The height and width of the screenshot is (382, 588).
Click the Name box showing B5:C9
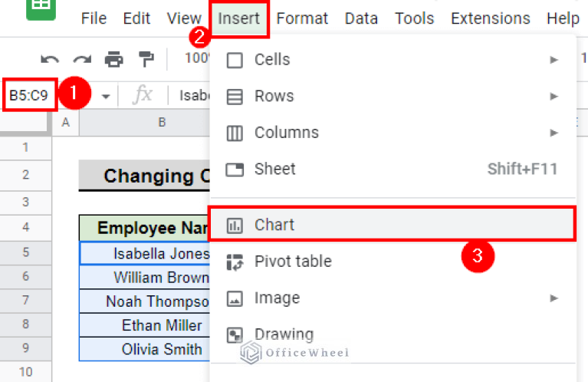(x=30, y=95)
